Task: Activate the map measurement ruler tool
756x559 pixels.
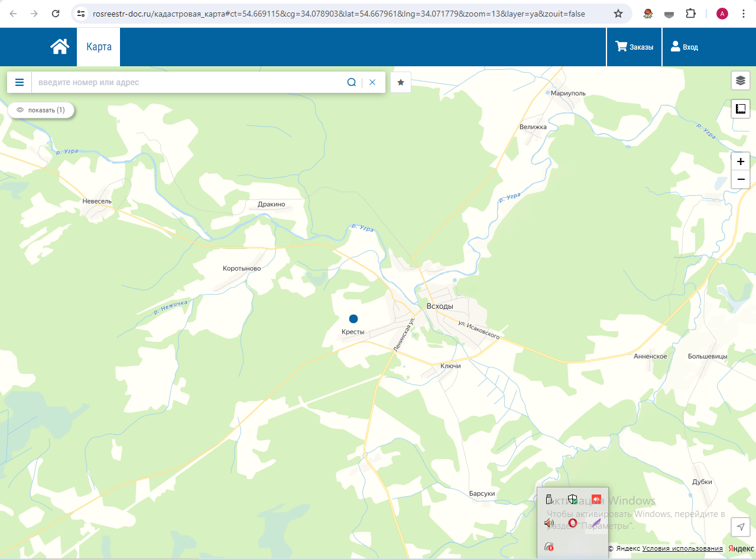Action: coord(741,109)
